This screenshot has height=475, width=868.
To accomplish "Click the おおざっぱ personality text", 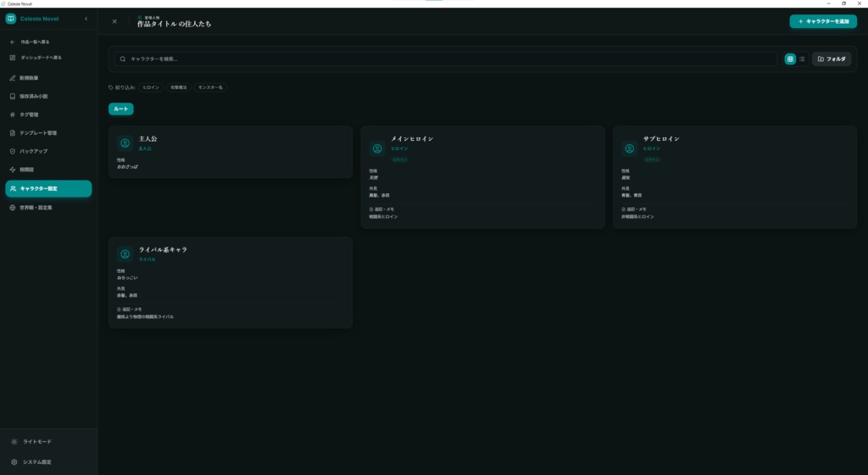I will (x=127, y=166).
